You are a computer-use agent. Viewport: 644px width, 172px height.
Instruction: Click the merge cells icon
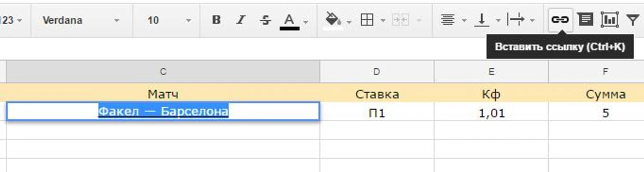[400, 20]
